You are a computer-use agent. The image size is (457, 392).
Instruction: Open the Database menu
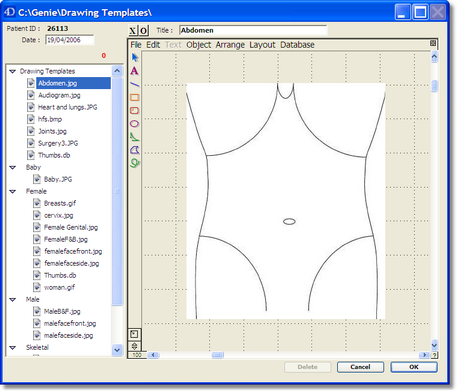click(297, 45)
